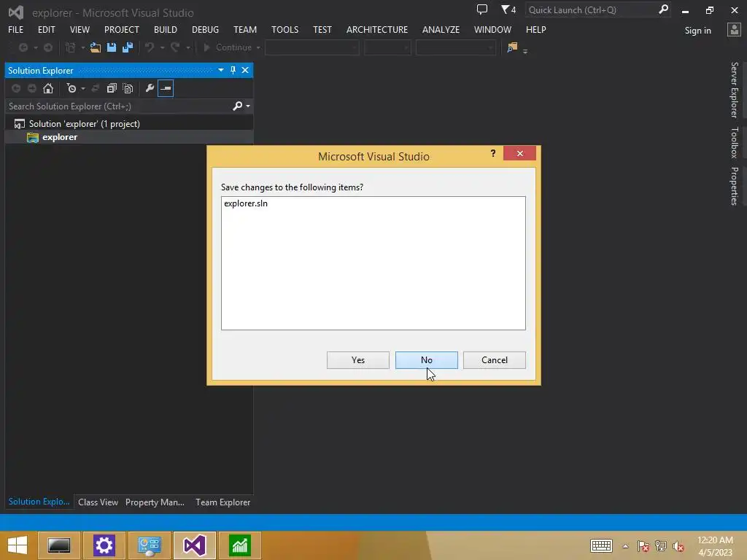Click the Solution Explorer Home icon
747x560 pixels.
point(48,88)
